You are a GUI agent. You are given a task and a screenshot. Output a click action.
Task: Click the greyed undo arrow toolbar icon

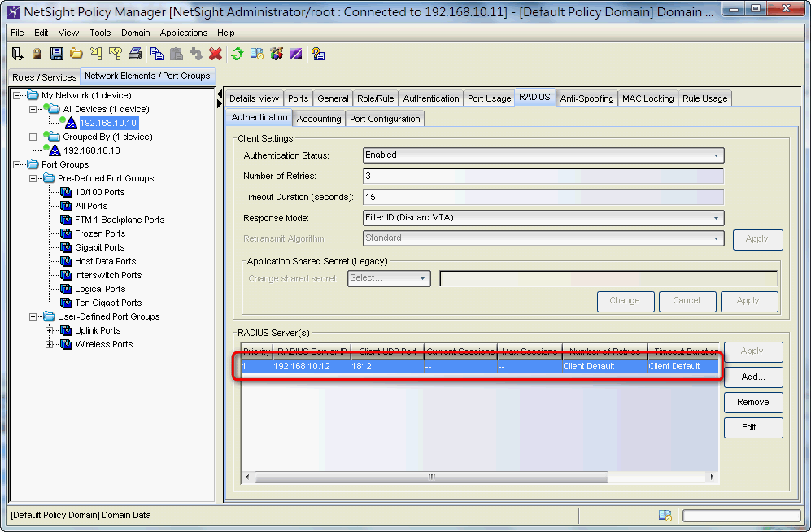196,54
